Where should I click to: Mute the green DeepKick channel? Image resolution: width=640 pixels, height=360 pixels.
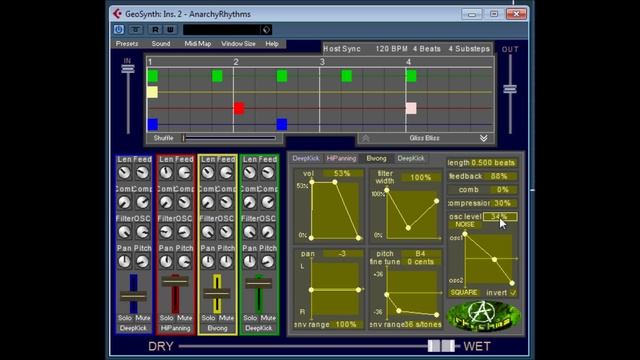click(x=268, y=318)
